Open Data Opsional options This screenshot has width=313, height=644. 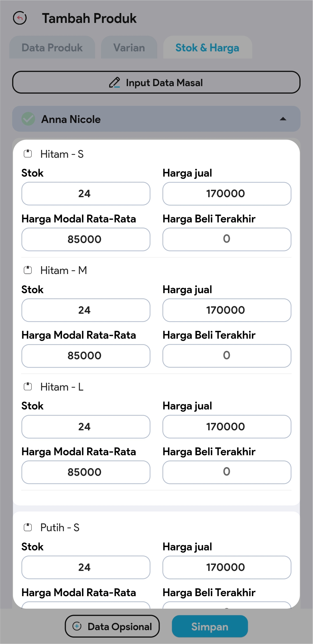pos(112,626)
